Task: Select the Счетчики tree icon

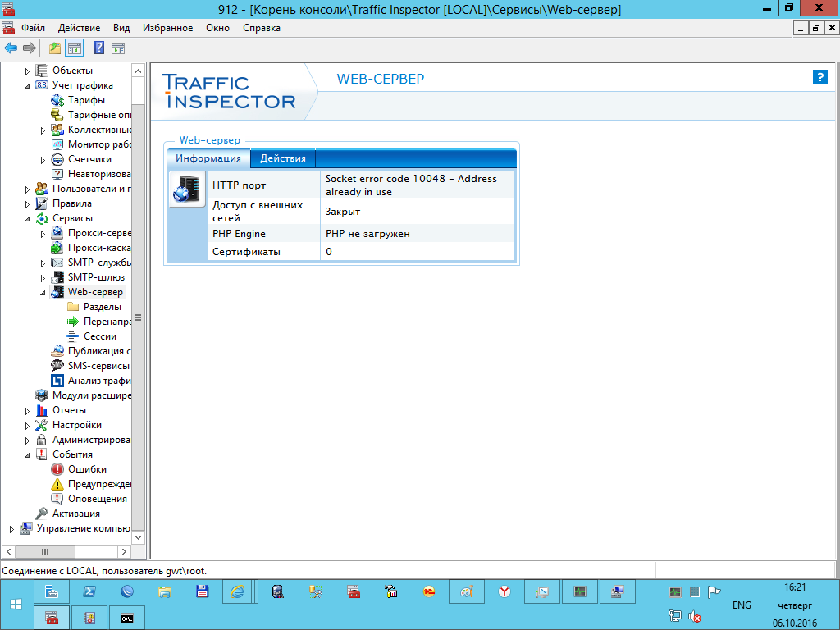Action: [x=57, y=159]
